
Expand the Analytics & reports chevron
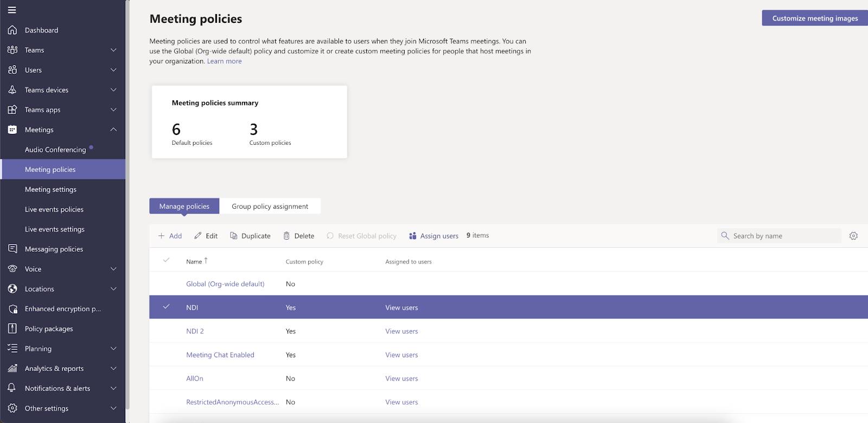[113, 368]
